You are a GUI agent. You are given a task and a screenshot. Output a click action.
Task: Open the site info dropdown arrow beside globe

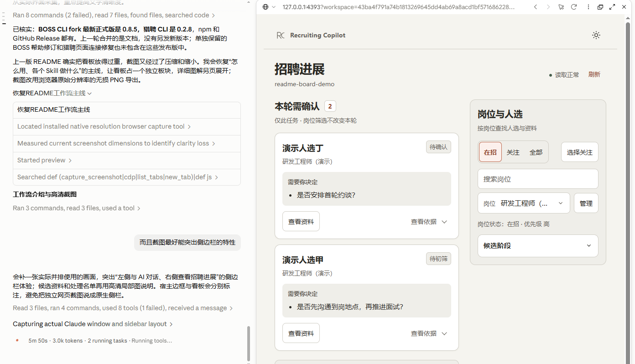coord(274,7)
